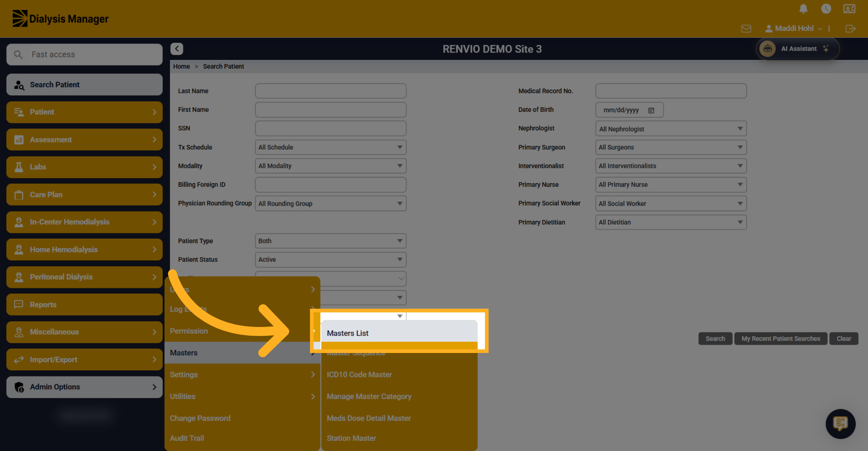This screenshot has width=868, height=451.
Task: Collapse sidebar with back arrow icon
Action: point(177,49)
